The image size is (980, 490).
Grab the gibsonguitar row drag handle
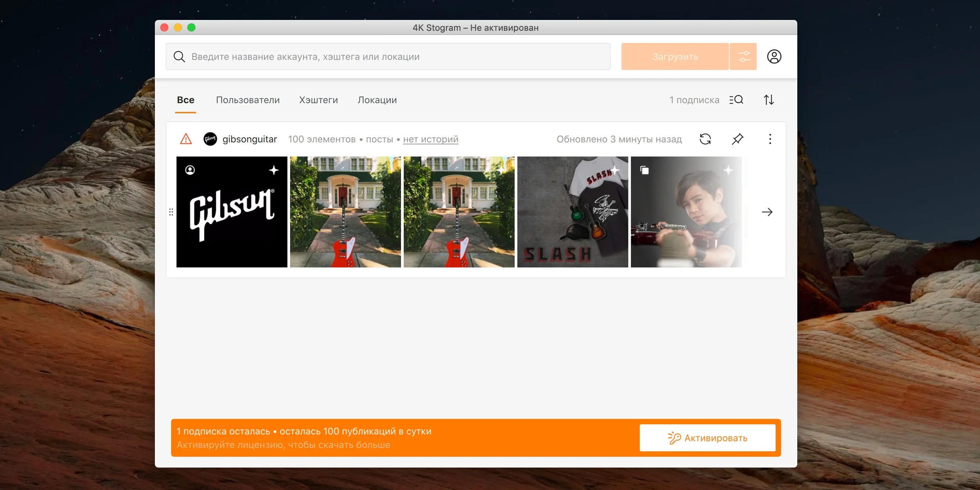171,212
